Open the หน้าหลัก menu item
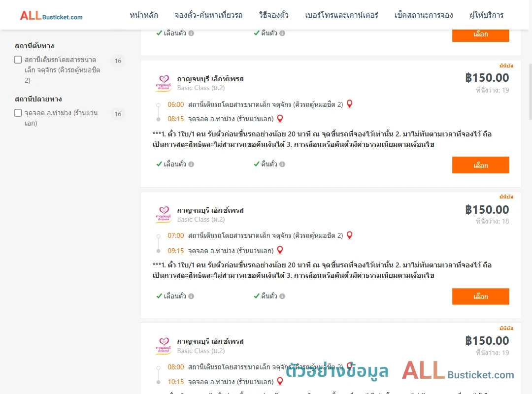This screenshot has height=394, width=532. [x=144, y=15]
